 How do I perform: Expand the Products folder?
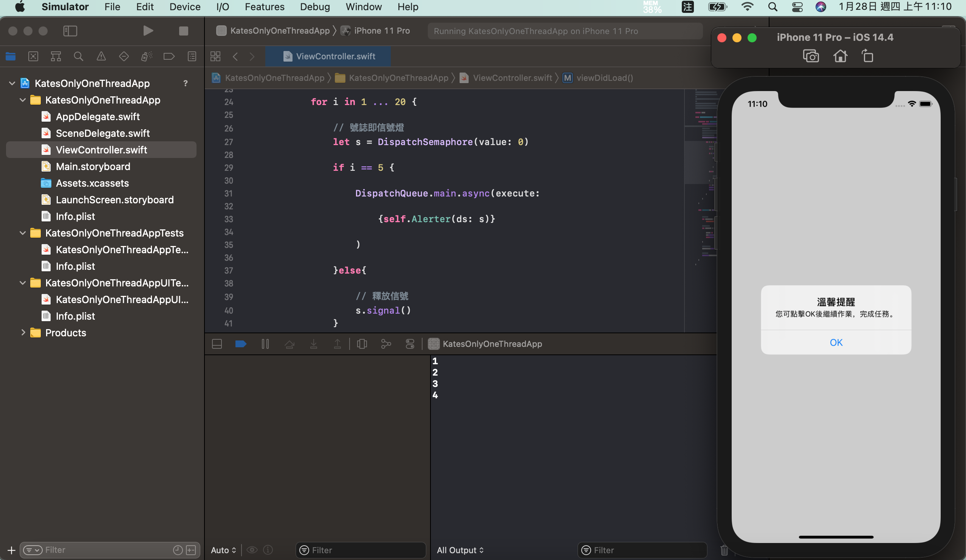pos(23,333)
